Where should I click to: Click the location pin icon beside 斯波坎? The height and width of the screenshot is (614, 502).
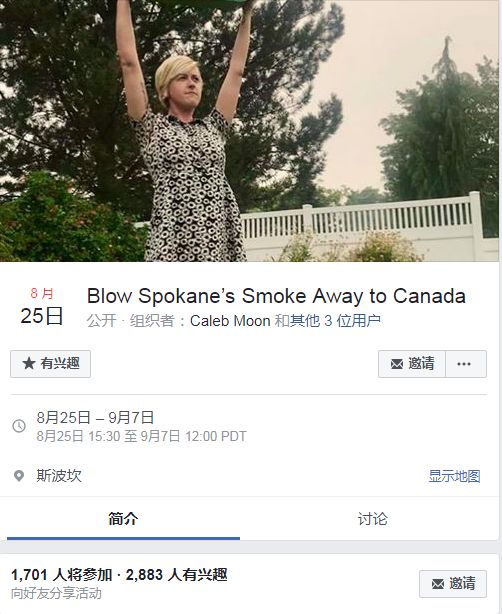click(x=19, y=476)
